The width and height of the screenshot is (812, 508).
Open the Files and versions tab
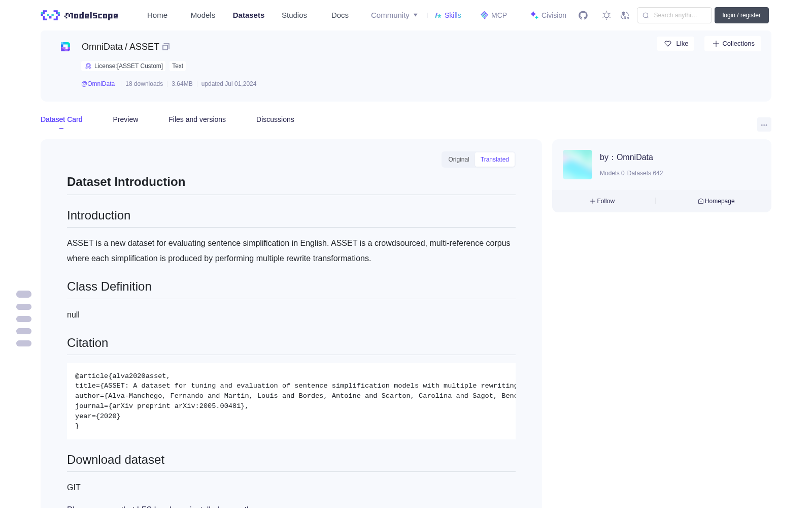pyautogui.click(x=197, y=119)
